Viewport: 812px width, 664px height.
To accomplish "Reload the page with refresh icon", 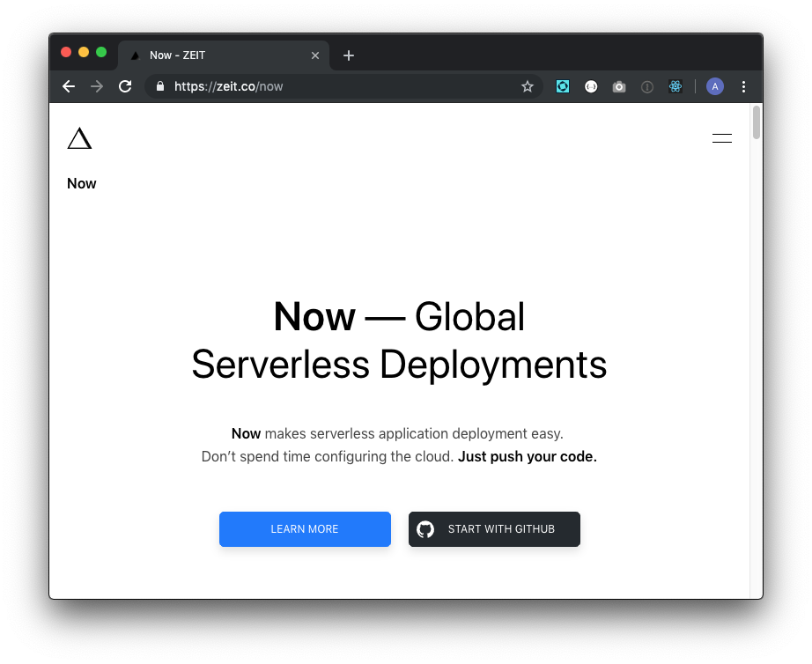I will coord(125,86).
